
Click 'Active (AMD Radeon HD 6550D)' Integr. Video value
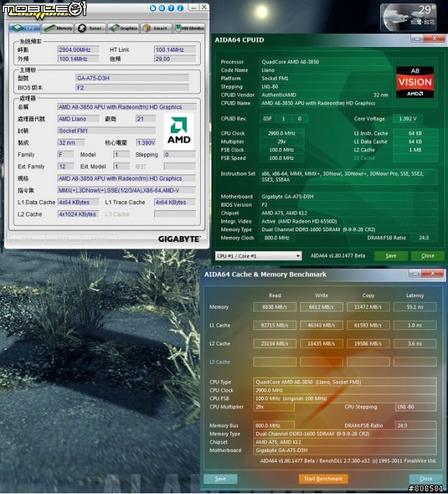[x=299, y=221]
